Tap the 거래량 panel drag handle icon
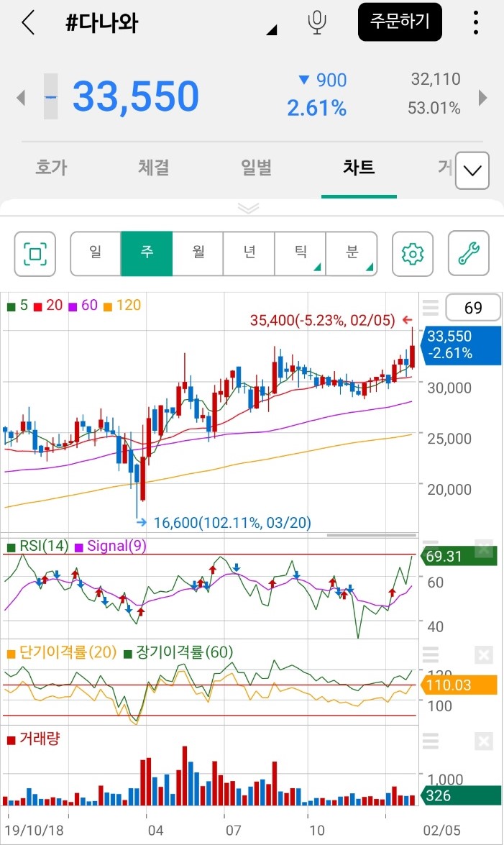Viewport: 504px width, 845px height. tap(430, 741)
